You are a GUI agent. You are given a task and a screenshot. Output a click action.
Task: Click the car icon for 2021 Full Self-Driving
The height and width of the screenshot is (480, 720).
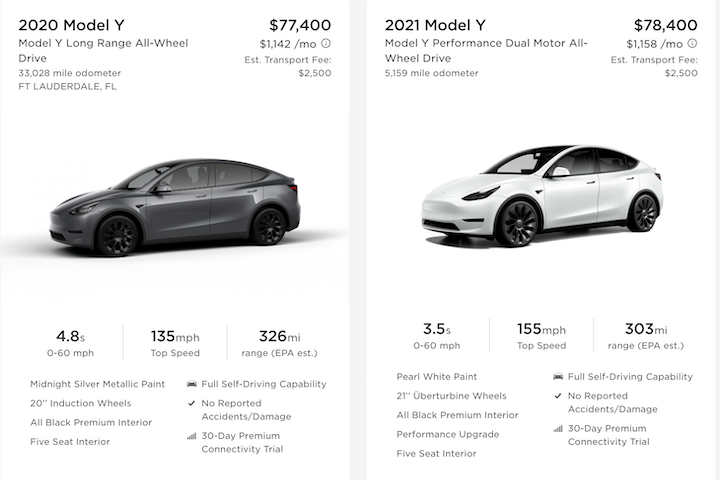(x=558, y=377)
